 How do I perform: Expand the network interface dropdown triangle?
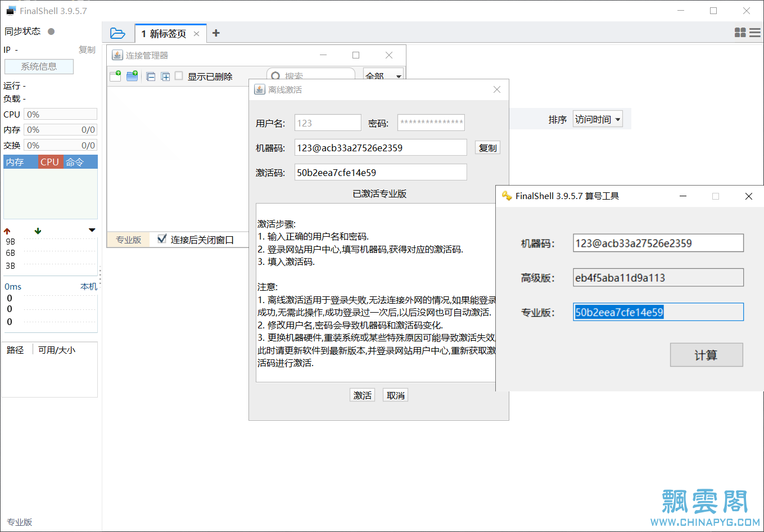pos(92,230)
